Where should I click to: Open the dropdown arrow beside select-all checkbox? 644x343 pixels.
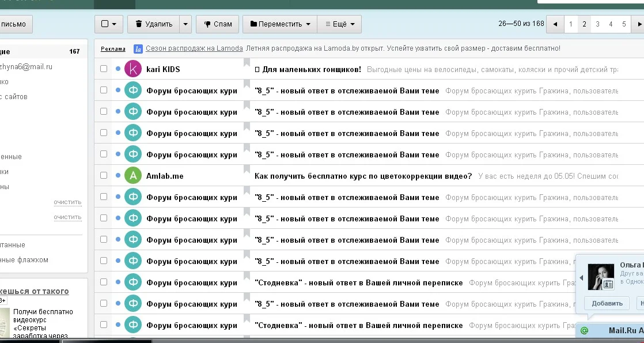(x=115, y=24)
